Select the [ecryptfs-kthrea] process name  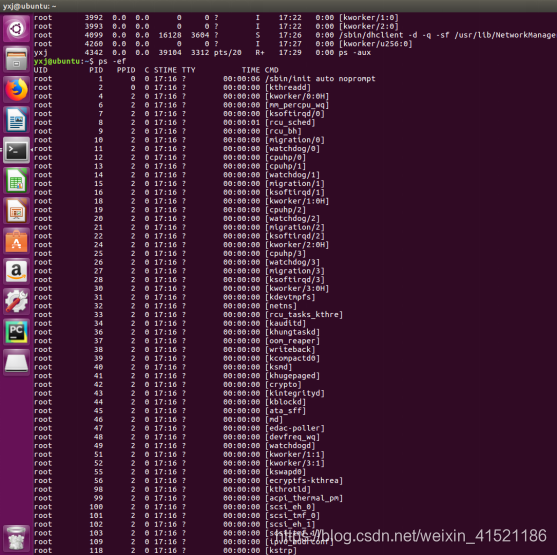[x=304, y=480]
